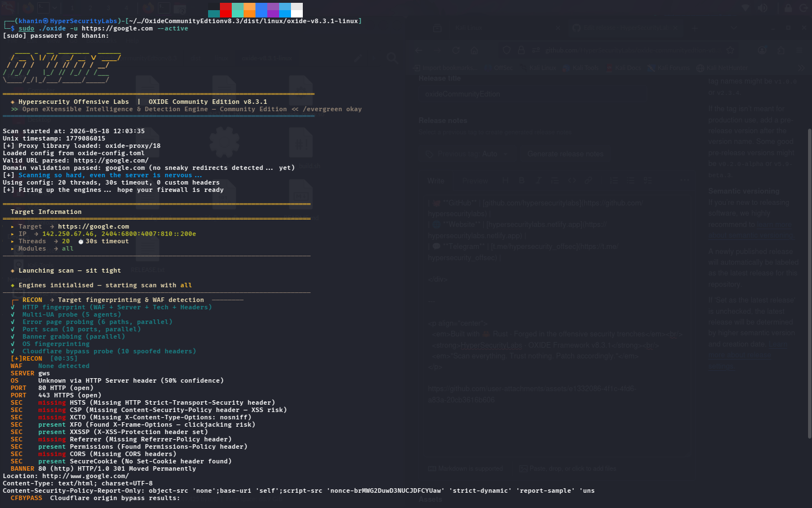The width and height of the screenshot is (812, 508).
Task: Click the tracking protection shield icon in Firefox
Action: click(506, 50)
